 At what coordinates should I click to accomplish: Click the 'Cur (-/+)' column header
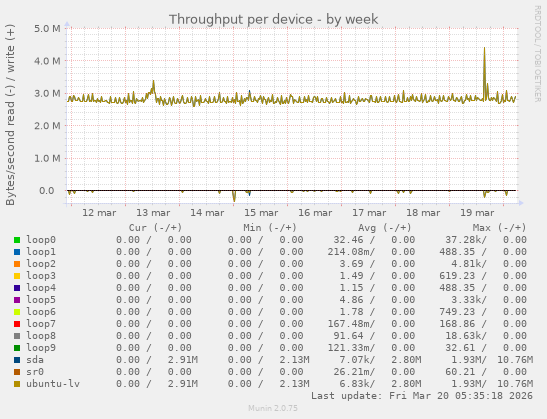coord(155,228)
